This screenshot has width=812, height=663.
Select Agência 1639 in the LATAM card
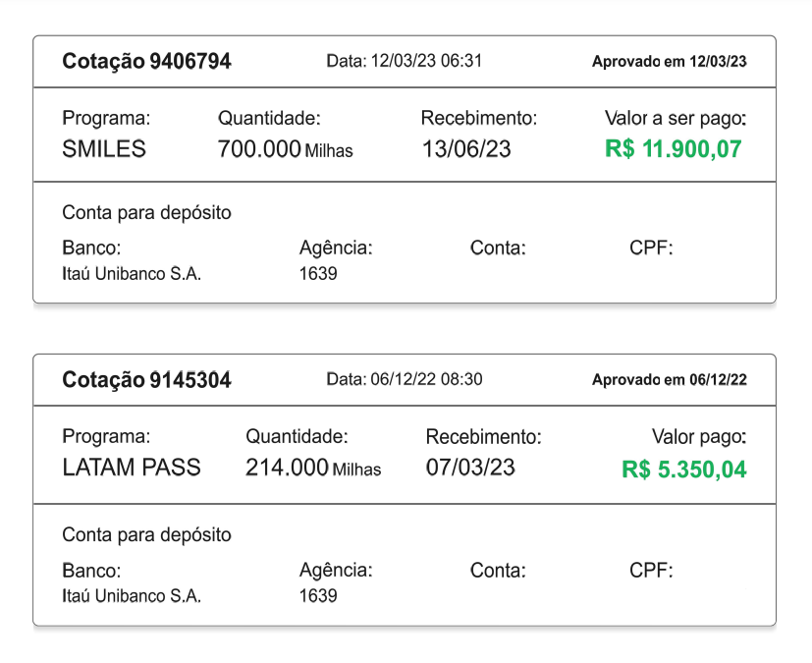tap(318, 595)
